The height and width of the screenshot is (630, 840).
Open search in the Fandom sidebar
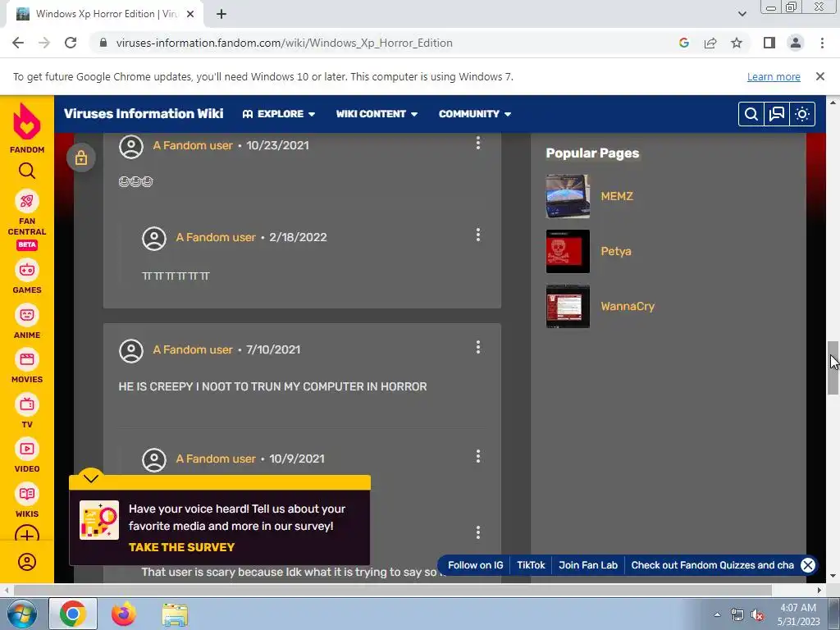pos(27,171)
